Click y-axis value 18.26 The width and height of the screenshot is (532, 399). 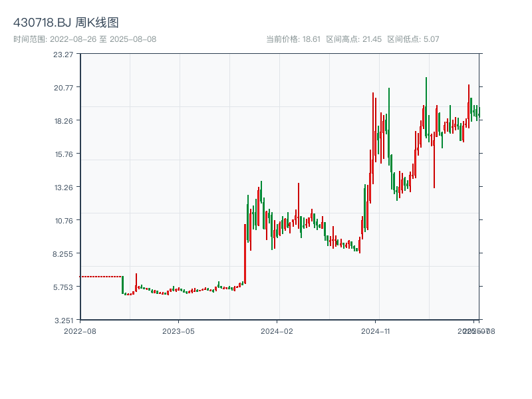(63, 121)
